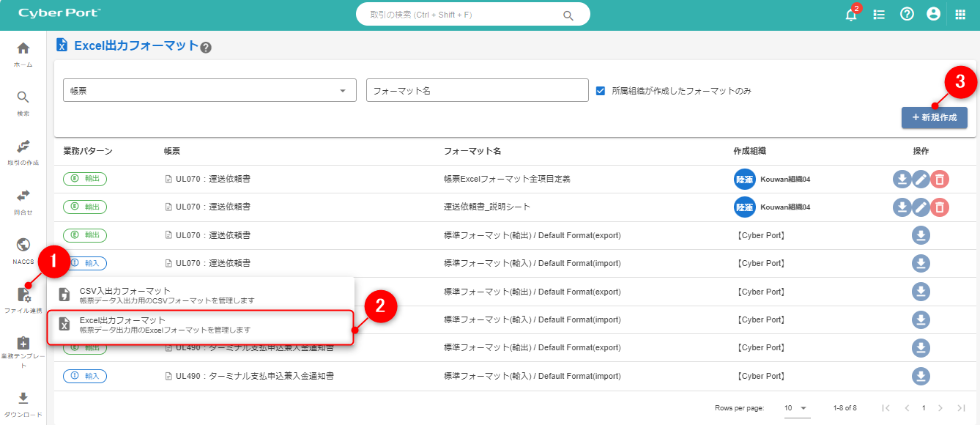Viewport: 980px width, 425px height.
Task: Open the Rows per page dropdown
Action: click(x=797, y=407)
